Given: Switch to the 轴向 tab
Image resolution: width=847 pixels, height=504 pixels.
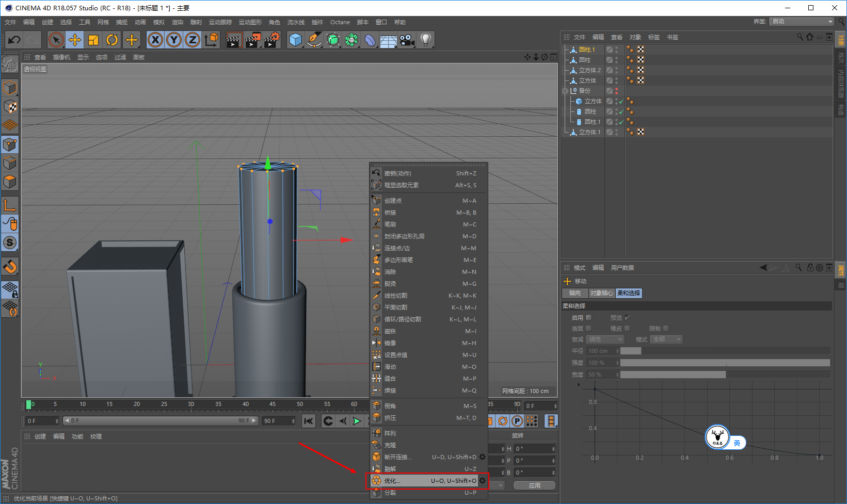Looking at the screenshot, I should pyautogui.click(x=575, y=293).
